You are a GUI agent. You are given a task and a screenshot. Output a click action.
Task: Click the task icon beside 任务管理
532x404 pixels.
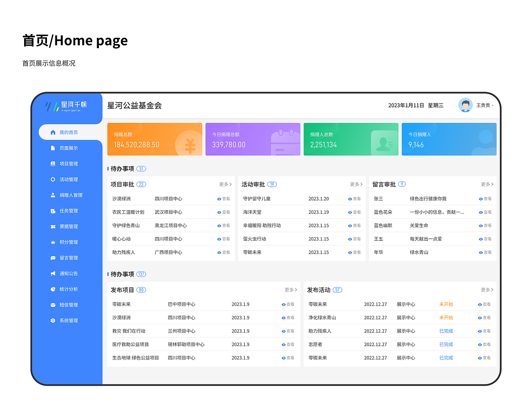click(x=53, y=211)
